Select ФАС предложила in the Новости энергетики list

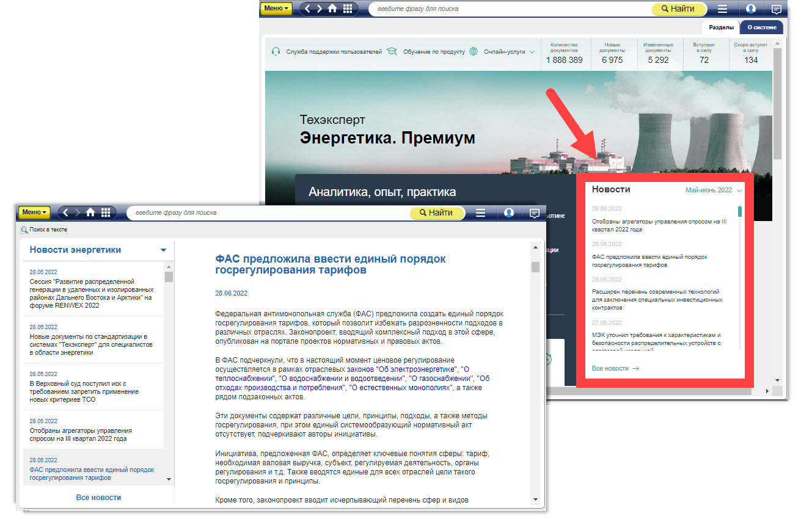point(93,469)
